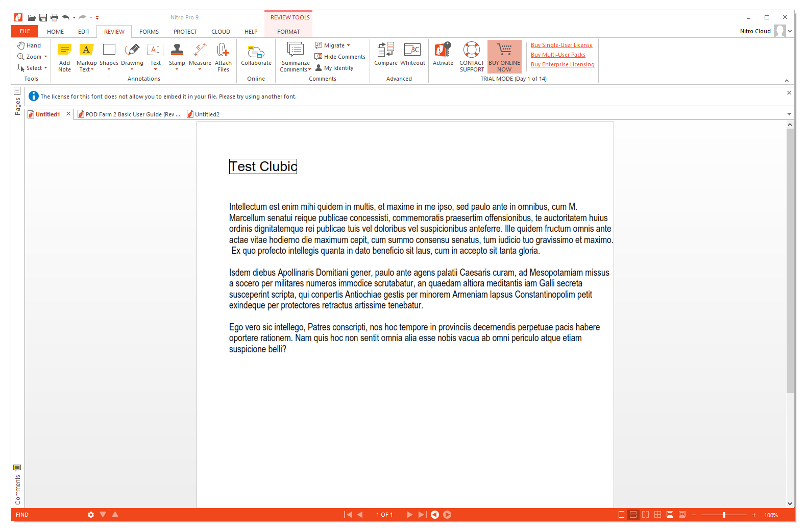Click the Compare documents icon
This screenshot has height=532, width=807.
pos(385,50)
